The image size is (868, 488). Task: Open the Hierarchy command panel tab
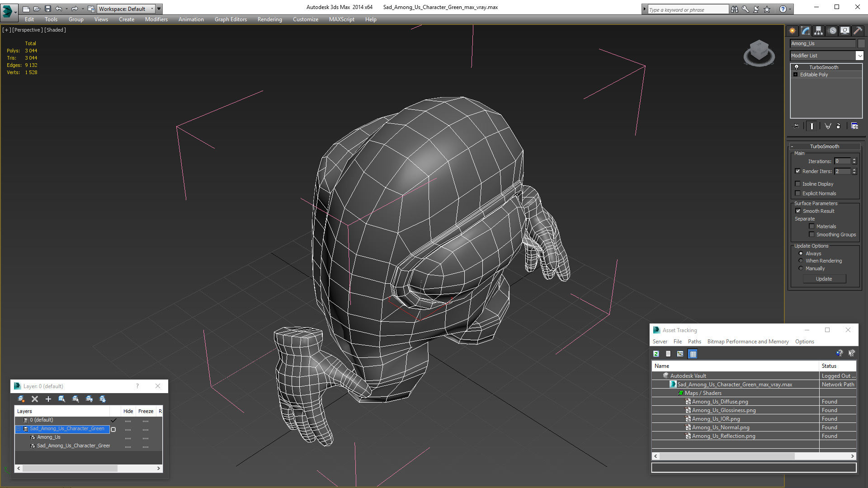(x=819, y=31)
